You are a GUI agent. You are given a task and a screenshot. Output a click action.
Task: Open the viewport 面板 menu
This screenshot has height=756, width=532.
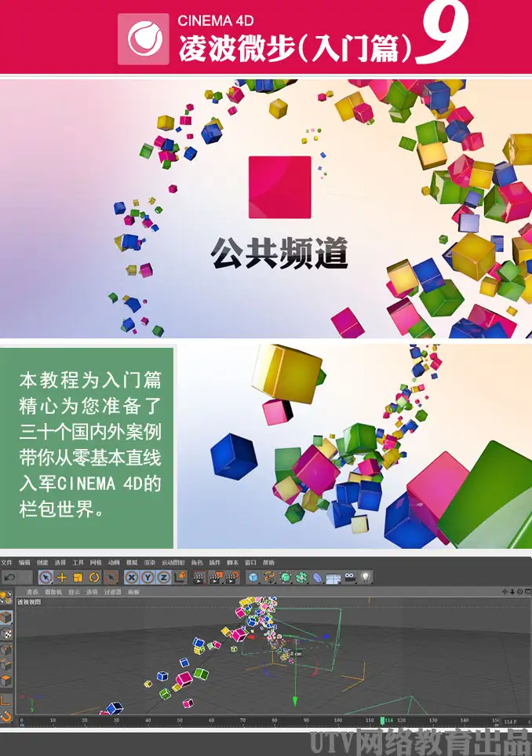[x=133, y=592]
